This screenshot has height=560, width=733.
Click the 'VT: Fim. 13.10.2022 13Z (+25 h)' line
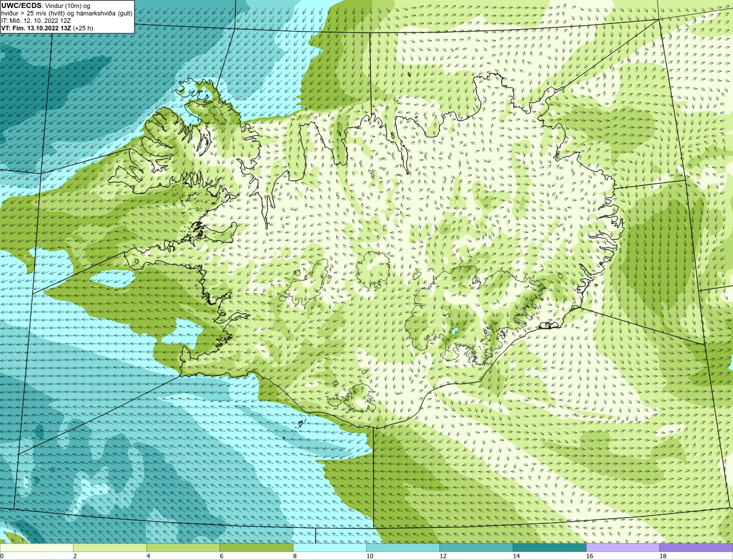47,28
